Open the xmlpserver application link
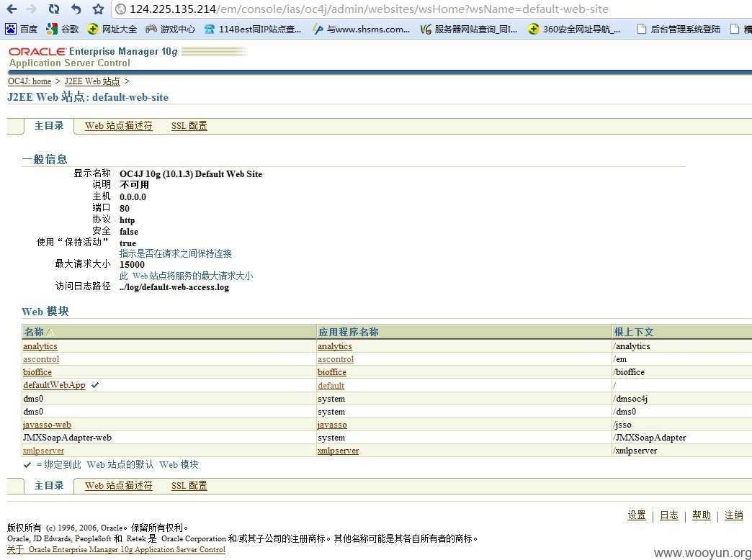 point(338,451)
